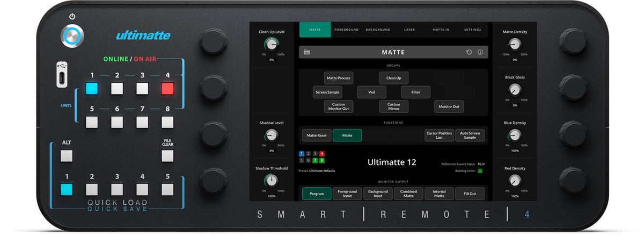Click the Black Gloss dial
This screenshot has width=644, height=235.
click(515, 90)
